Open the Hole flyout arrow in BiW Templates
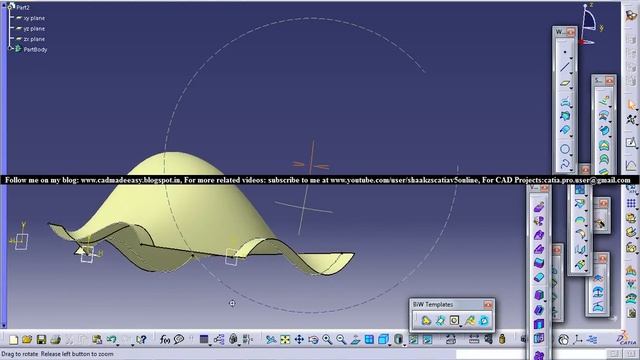 pyautogui.click(x=460, y=326)
